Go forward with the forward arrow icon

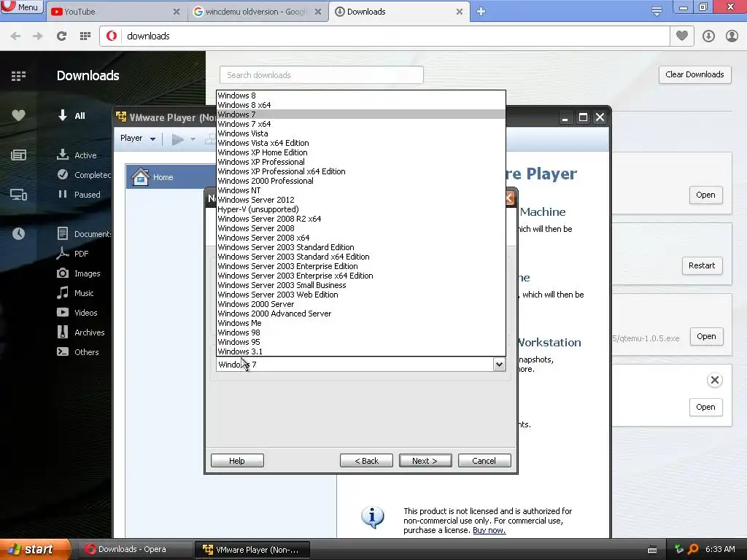38,36
